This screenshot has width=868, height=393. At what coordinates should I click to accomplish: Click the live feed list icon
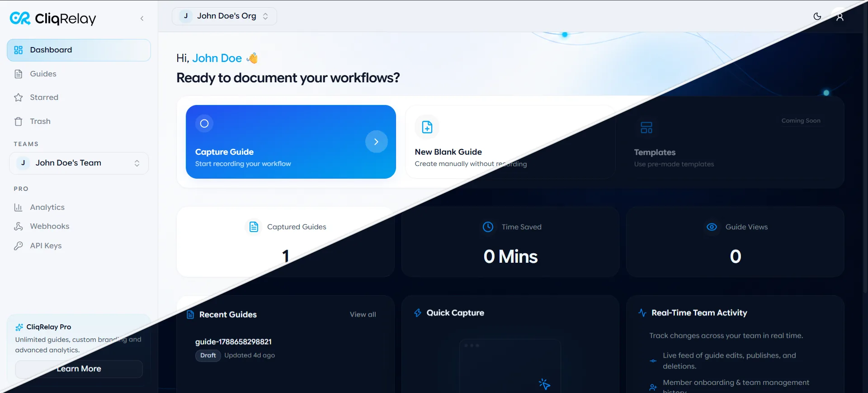(x=653, y=361)
